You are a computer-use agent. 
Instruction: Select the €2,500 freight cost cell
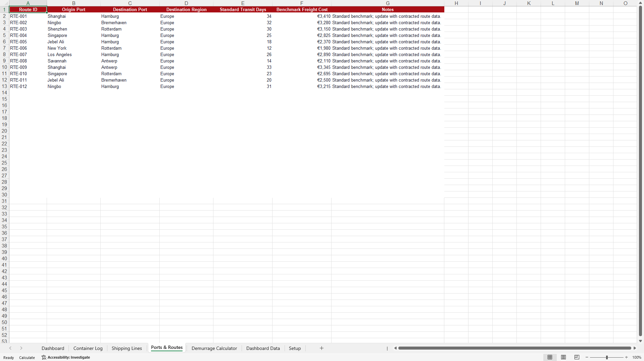point(302,80)
